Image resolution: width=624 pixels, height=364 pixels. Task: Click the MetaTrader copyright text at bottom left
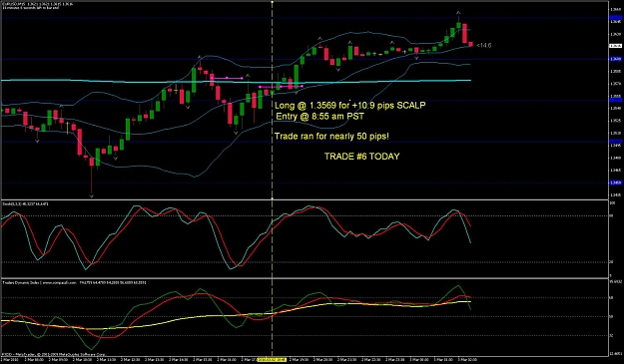54,354
